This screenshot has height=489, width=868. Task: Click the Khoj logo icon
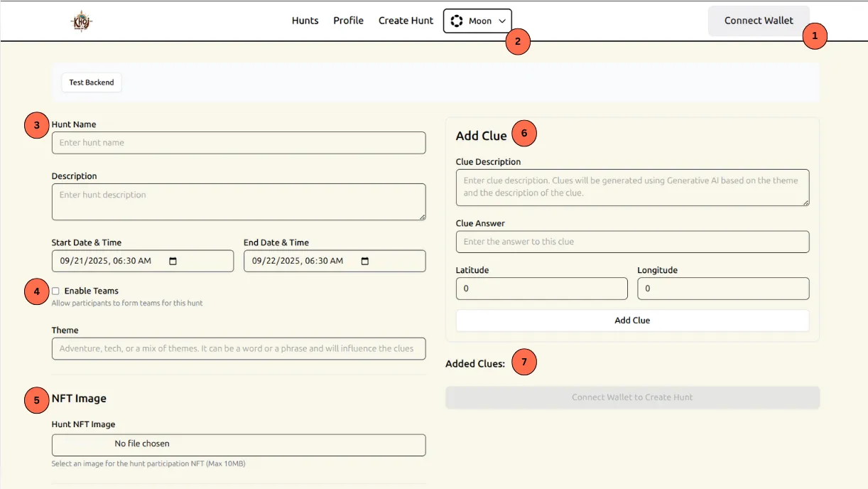(x=82, y=21)
